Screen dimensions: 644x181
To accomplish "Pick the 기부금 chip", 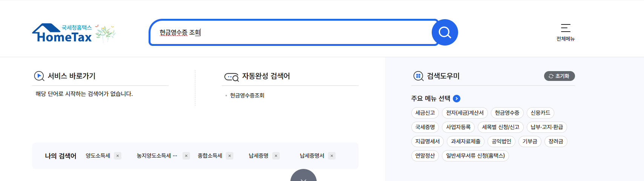I will (530, 141).
